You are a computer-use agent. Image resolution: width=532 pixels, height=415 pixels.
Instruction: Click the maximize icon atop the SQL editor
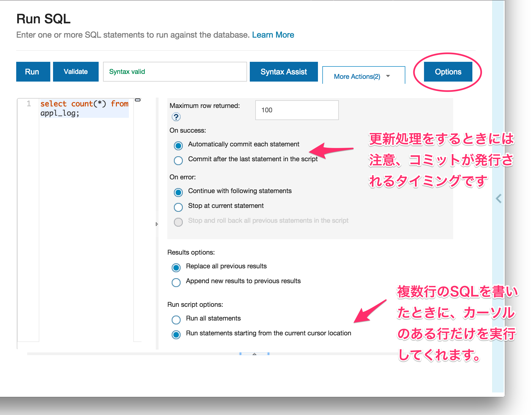tap(138, 100)
